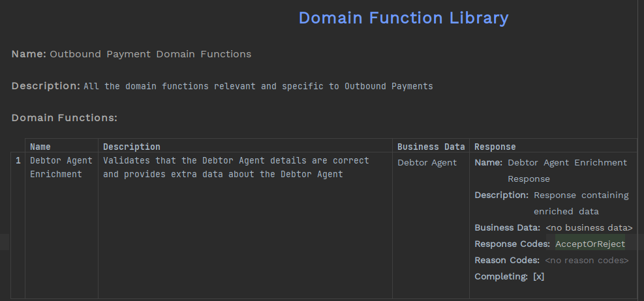
Task: Click the Domain Functions: section label
Action: point(64,118)
